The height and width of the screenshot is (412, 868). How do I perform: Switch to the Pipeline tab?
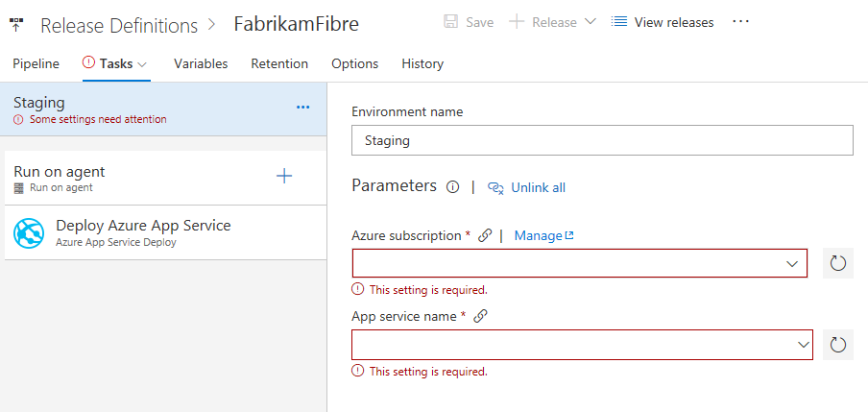pyautogui.click(x=36, y=63)
